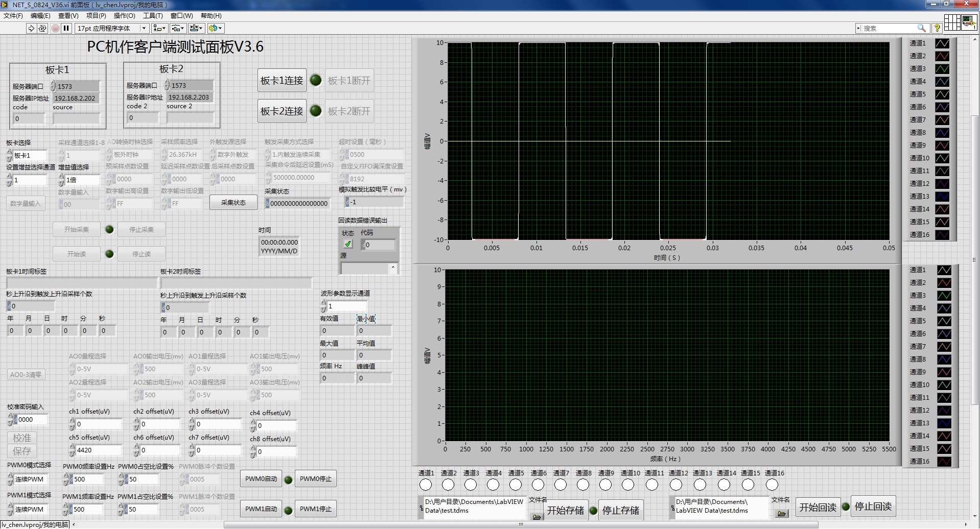Open the 编辑(E) menu

click(40, 16)
